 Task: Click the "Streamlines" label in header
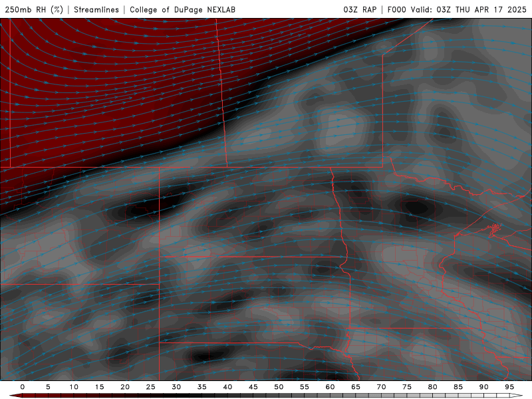pos(96,9)
